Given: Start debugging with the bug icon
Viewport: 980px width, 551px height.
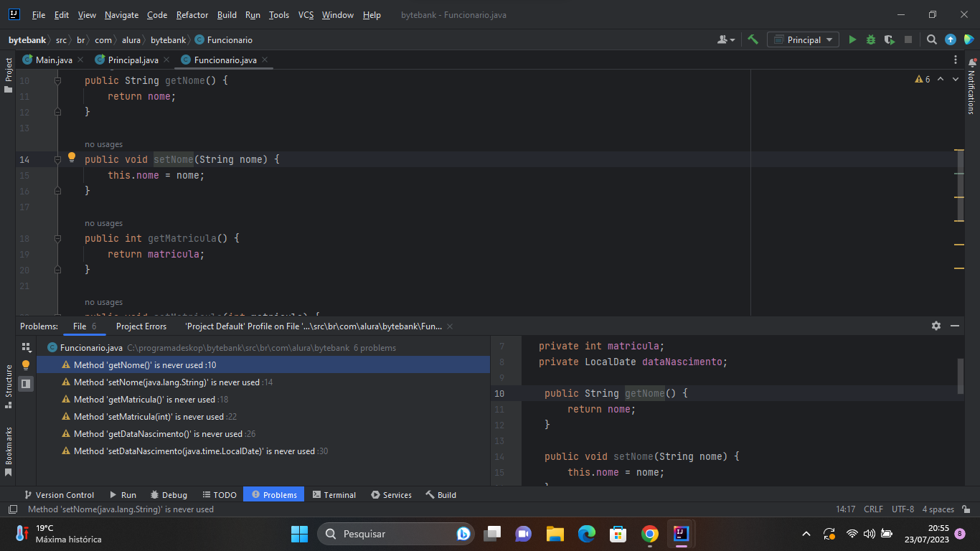Looking at the screenshot, I should coord(871,40).
